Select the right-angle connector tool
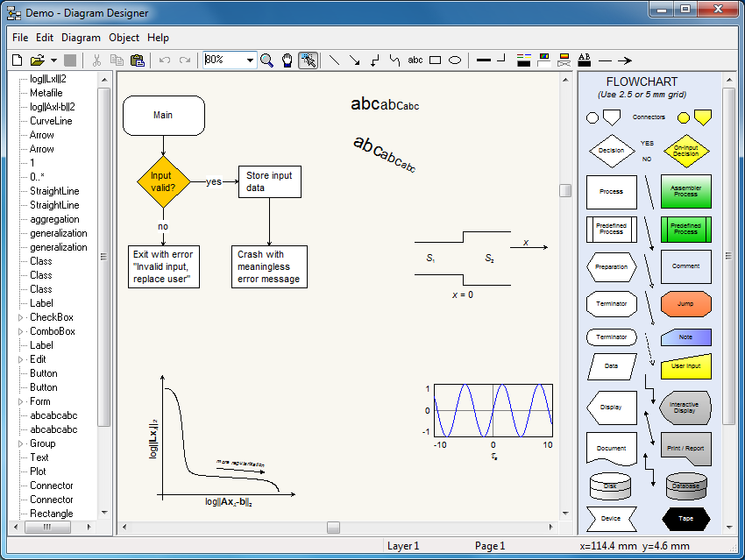745x560 pixels. click(375, 60)
